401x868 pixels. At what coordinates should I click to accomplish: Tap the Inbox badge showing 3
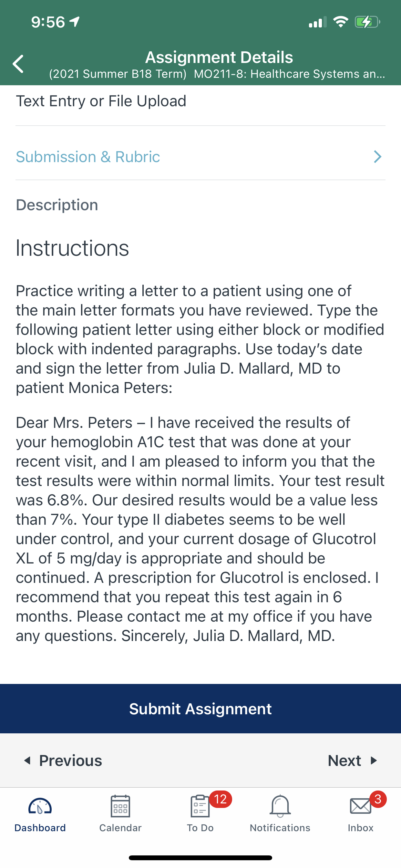coord(378,799)
